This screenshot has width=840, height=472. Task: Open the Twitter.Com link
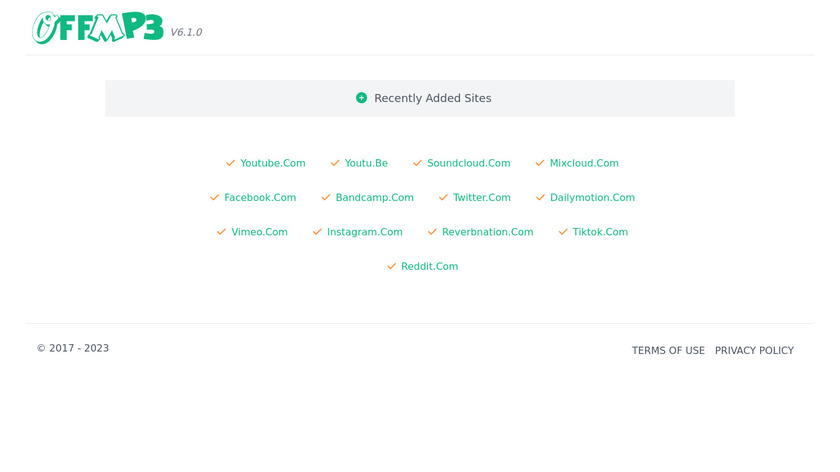click(482, 197)
